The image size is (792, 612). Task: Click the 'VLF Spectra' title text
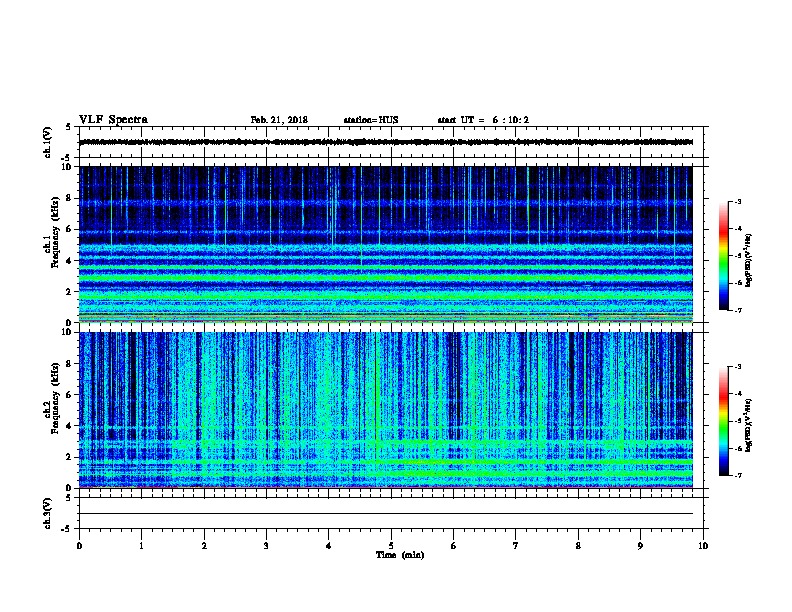[x=113, y=120]
